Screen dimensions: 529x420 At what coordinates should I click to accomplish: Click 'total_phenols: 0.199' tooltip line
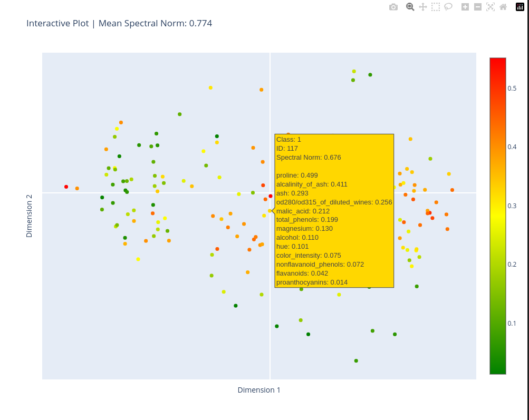(x=307, y=220)
